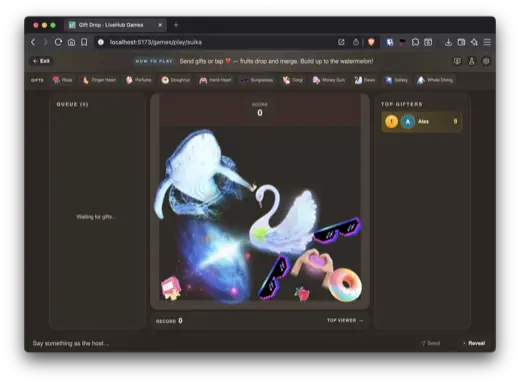
Task: Send a Corgi gift
Action: coord(293,80)
